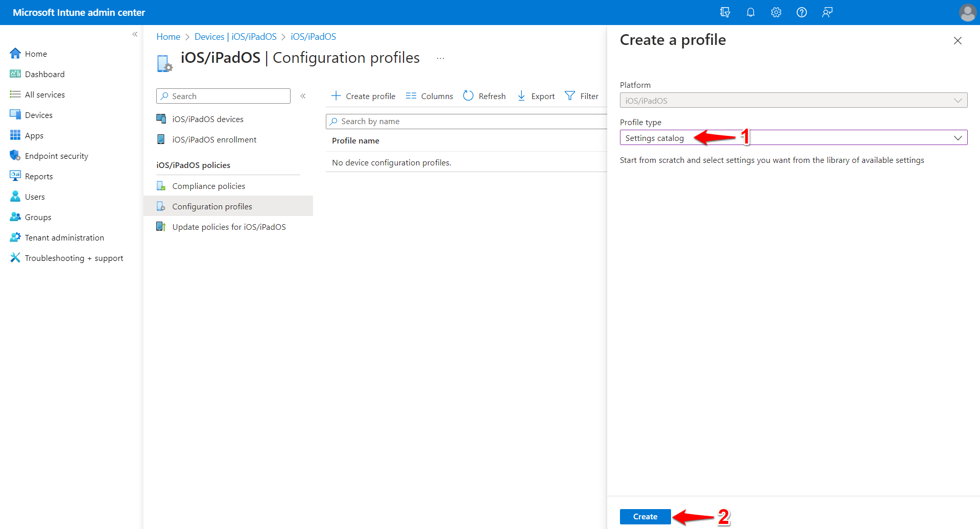Screen dimensions: 980x529
Task: Collapse the iOS/iPadOS blade menu
Action: tap(303, 96)
